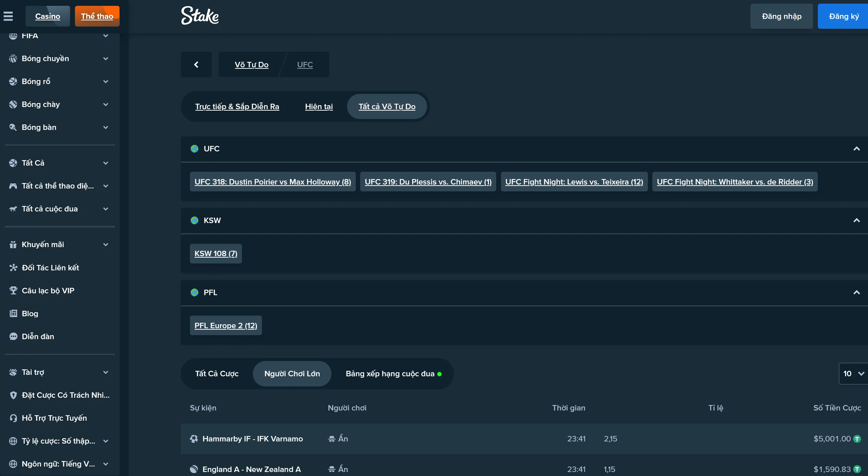Click the Đăng ký button

844,16
